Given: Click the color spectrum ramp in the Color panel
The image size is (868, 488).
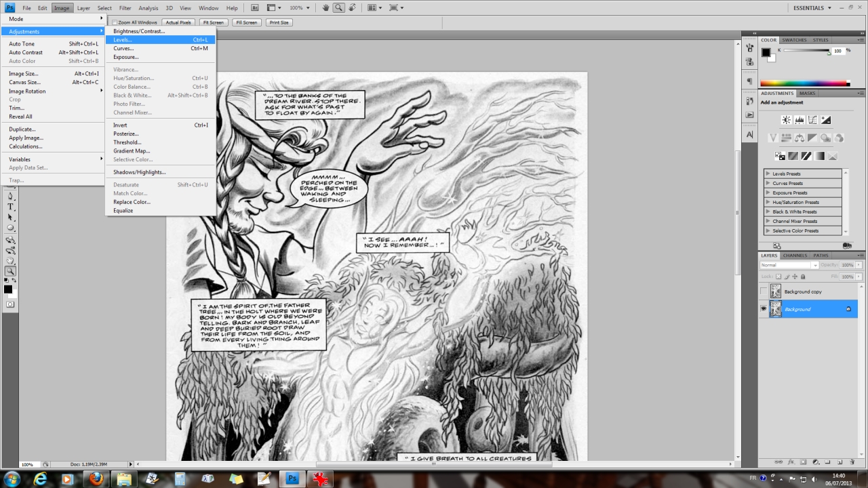Looking at the screenshot, I should (x=804, y=83).
